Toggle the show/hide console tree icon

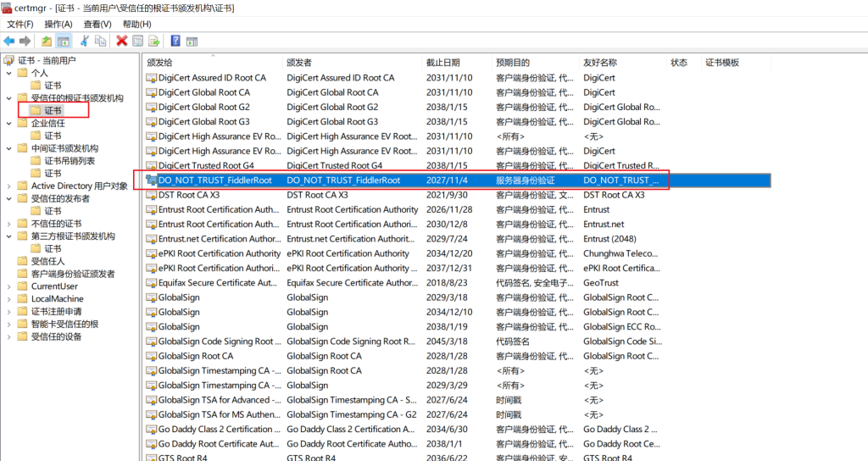click(64, 41)
